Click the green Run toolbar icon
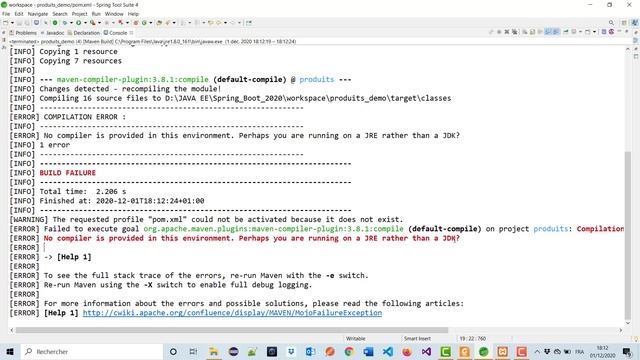This screenshot has height=360, width=640. [78, 23]
